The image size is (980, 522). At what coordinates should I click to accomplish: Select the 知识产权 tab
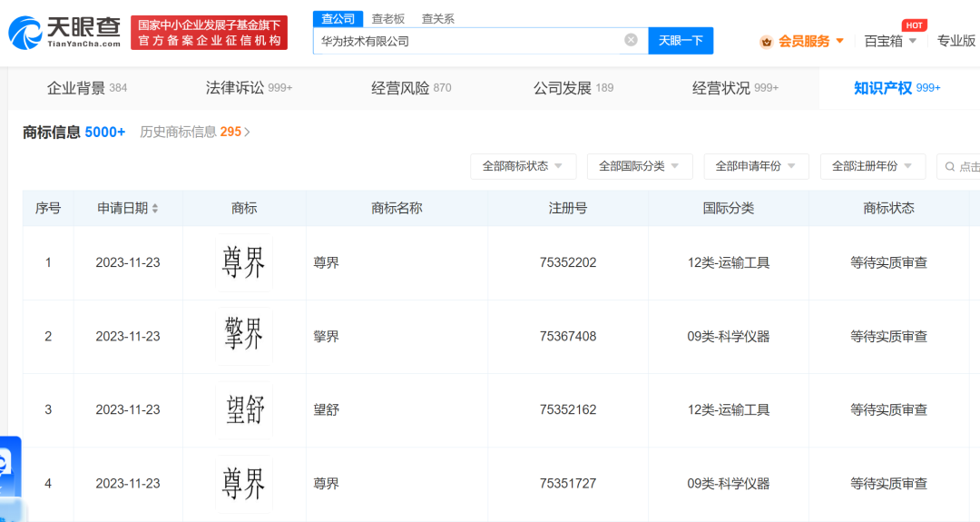click(897, 88)
